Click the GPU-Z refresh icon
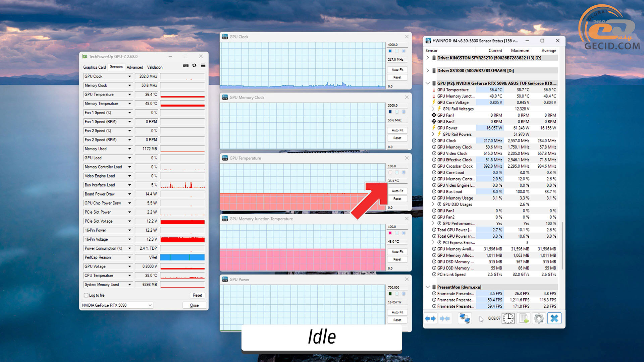644x362 pixels. point(194,66)
